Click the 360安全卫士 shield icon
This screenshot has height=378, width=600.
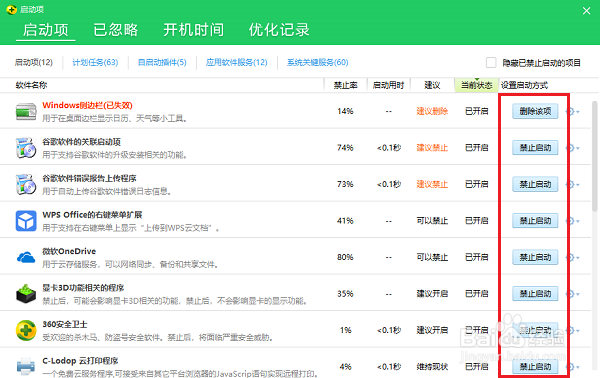click(x=26, y=330)
